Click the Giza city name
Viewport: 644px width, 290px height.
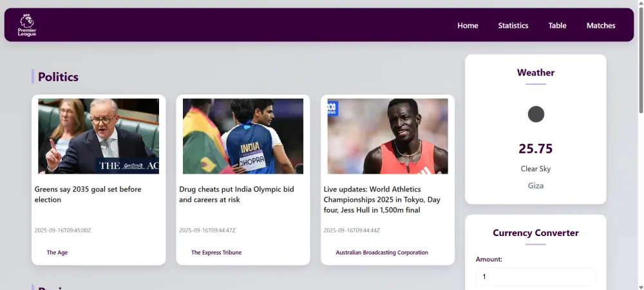pos(536,186)
